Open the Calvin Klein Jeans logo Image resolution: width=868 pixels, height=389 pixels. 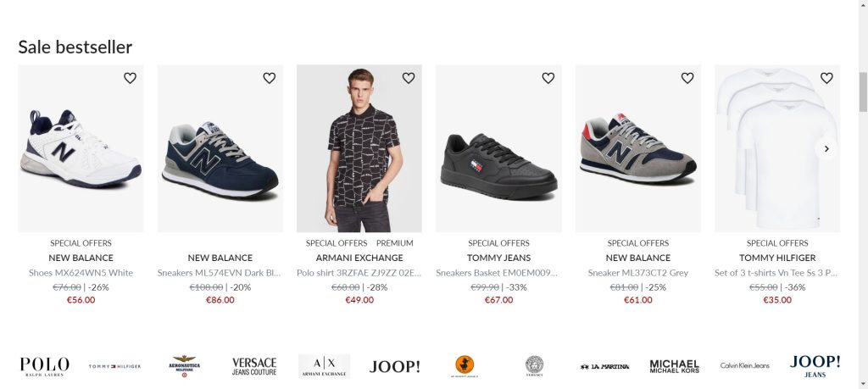coord(745,365)
